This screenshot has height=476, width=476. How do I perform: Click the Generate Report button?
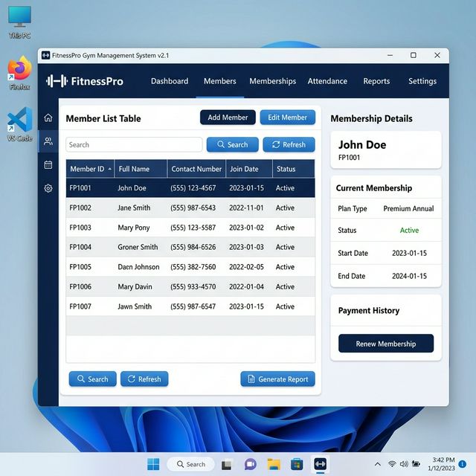[x=277, y=379]
